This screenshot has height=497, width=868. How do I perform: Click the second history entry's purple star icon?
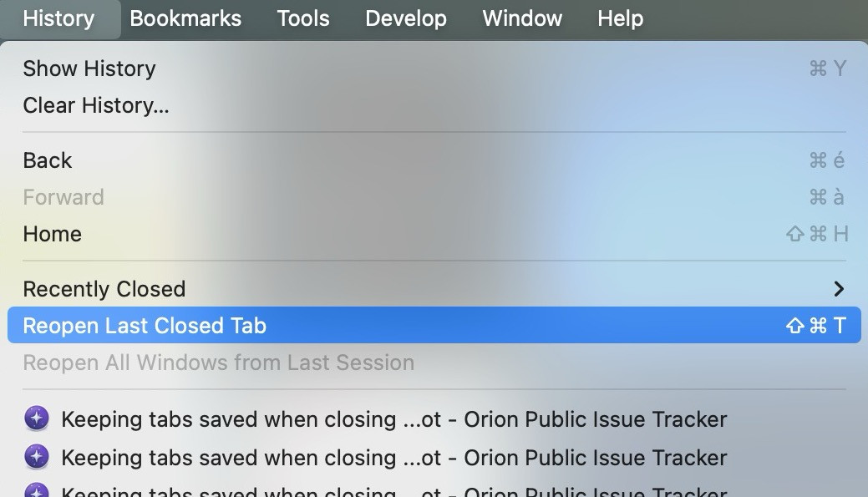[37, 457]
